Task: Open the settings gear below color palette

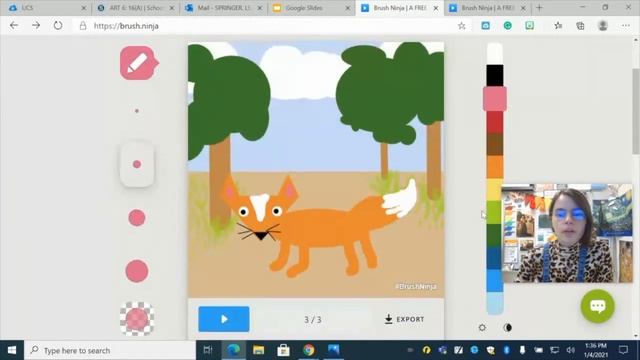Action: (482, 327)
